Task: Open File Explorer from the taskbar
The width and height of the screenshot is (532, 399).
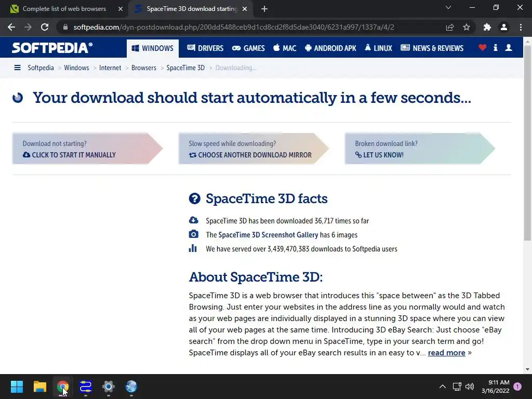Action: pyautogui.click(x=39, y=387)
